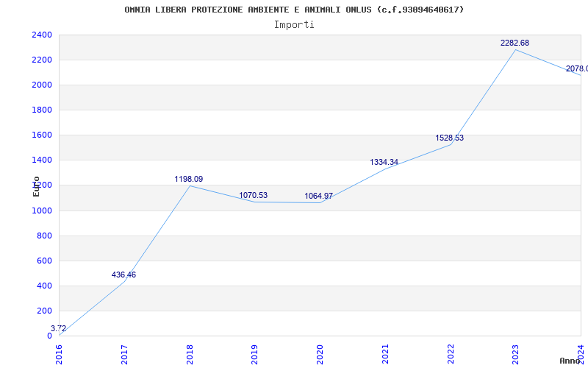588x368 pixels.
Task: Click the y-axis value 200
Action: coord(44,311)
